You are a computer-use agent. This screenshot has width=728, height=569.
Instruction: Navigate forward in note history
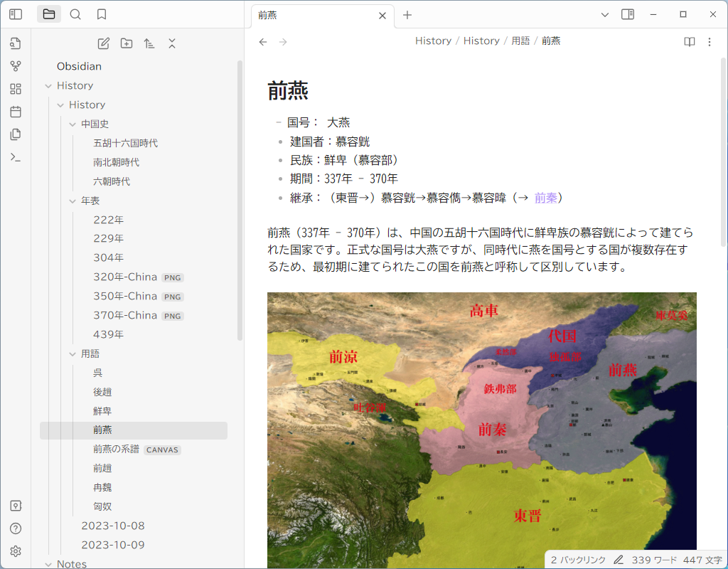click(283, 42)
